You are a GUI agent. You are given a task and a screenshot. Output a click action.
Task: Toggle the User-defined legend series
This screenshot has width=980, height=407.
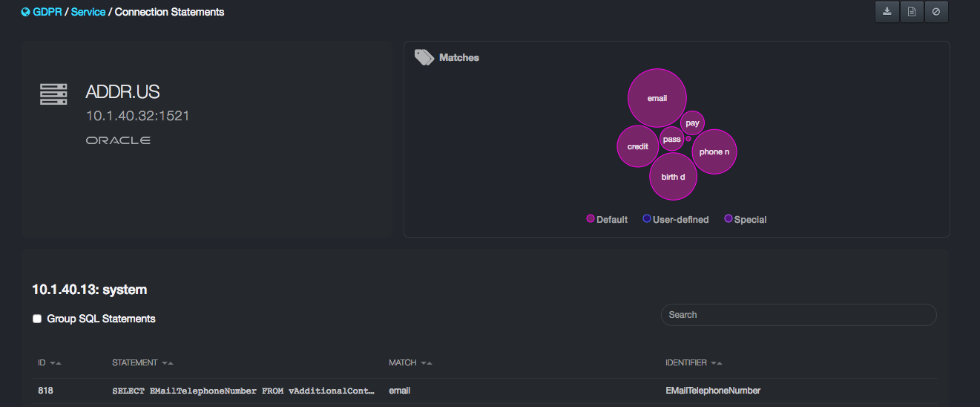pyautogui.click(x=675, y=219)
